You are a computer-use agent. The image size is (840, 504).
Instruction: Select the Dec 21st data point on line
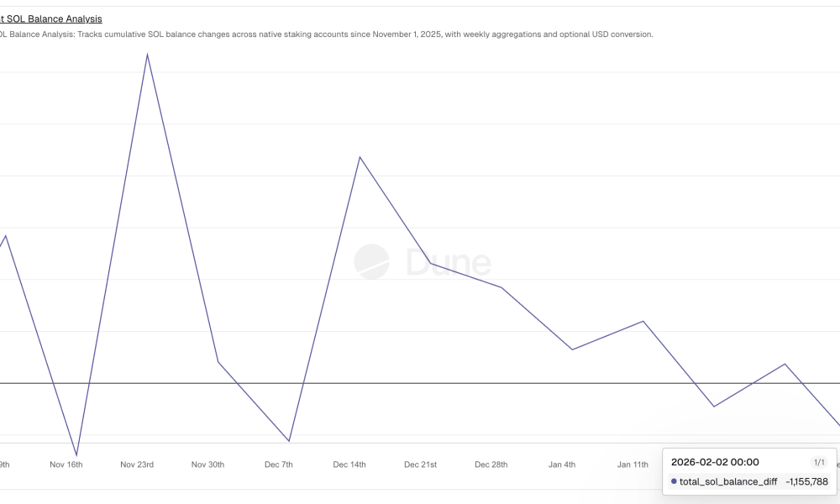[x=431, y=264]
